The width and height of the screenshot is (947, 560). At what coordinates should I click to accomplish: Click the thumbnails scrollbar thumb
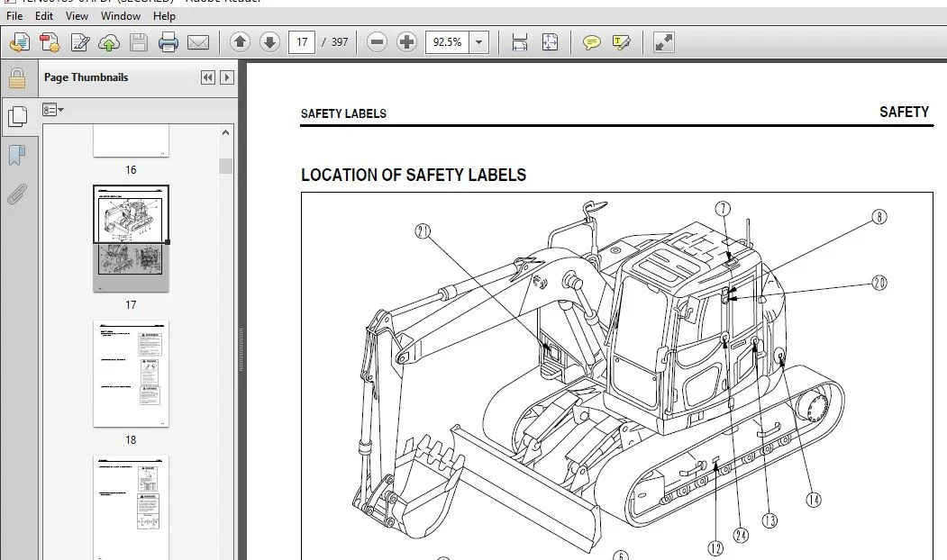226,166
